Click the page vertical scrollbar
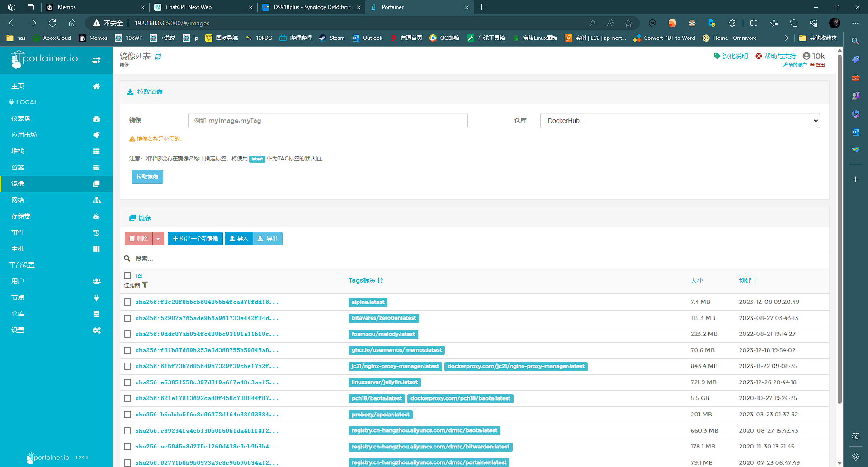This screenshot has width=868, height=467. pos(840,228)
